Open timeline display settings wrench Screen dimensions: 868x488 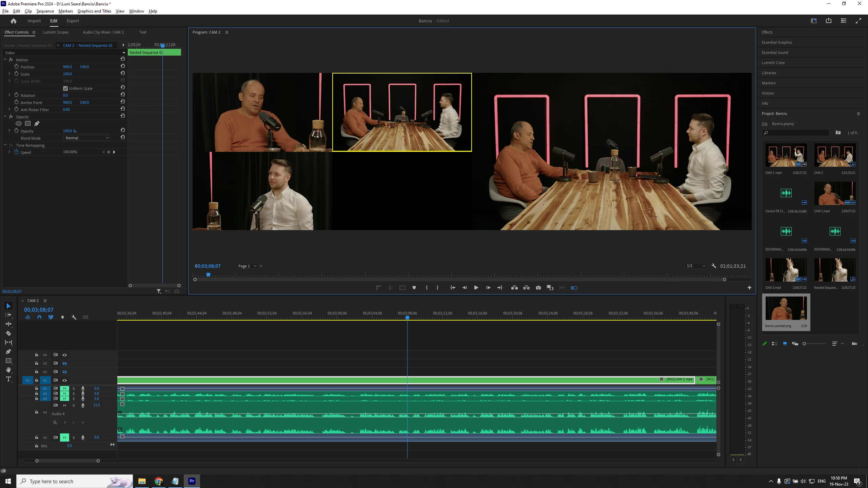74,317
